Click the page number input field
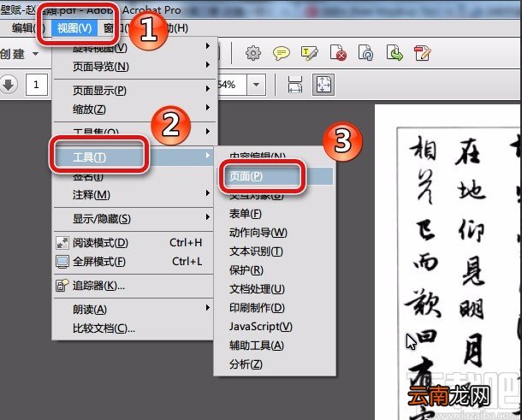522x420 pixels. pos(36,85)
